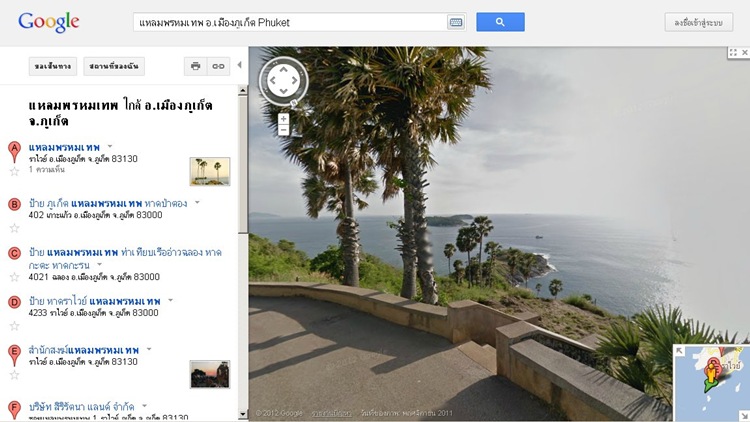
Task: Click the red marker A pin
Action: 14,152
